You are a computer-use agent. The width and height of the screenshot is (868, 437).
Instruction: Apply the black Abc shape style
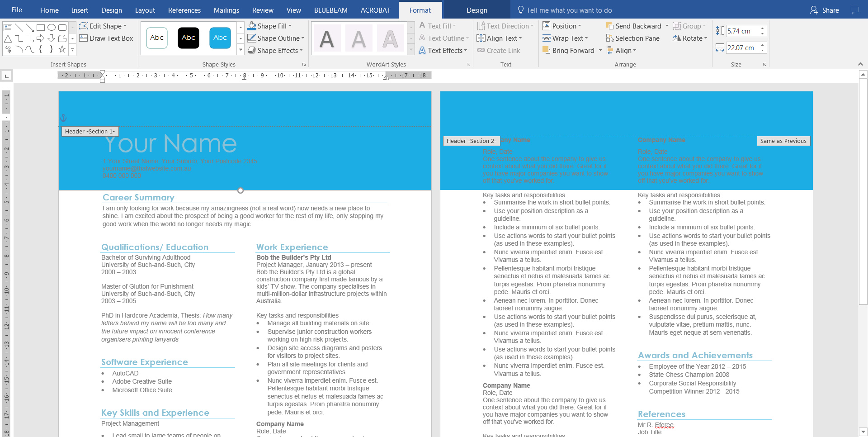coord(189,38)
